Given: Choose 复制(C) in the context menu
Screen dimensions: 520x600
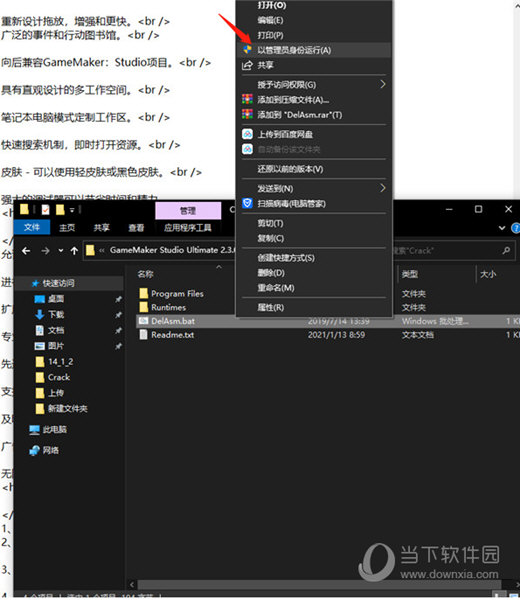Looking at the screenshot, I should click(x=271, y=238).
